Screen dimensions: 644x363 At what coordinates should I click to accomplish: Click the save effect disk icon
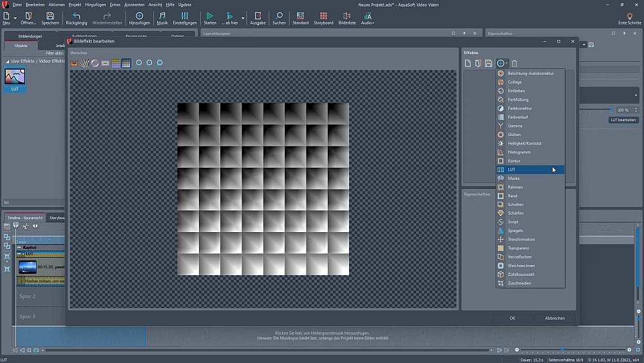(x=489, y=63)
